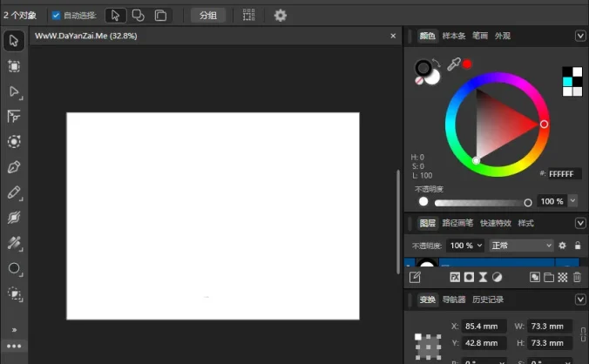Select the Pencil tool
This screenshot has height=364, width=589.
click(x=14, y=192)
